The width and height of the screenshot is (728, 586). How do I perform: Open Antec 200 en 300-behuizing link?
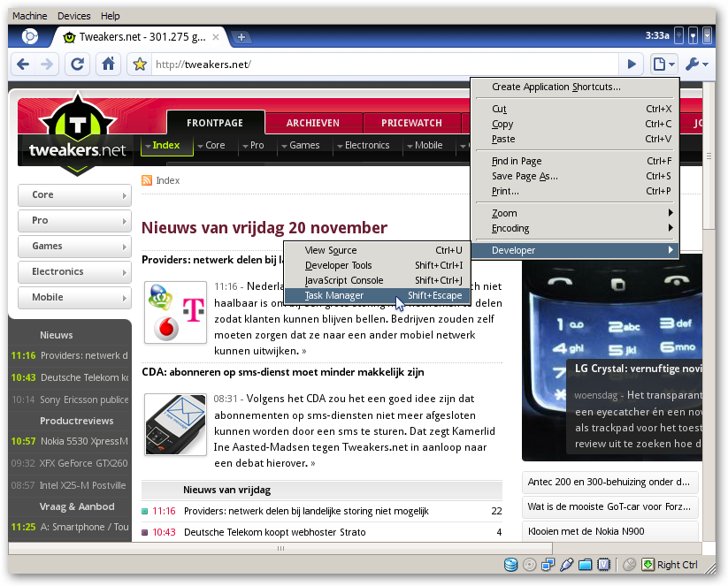pyautogui.click(x=609, y=482)
